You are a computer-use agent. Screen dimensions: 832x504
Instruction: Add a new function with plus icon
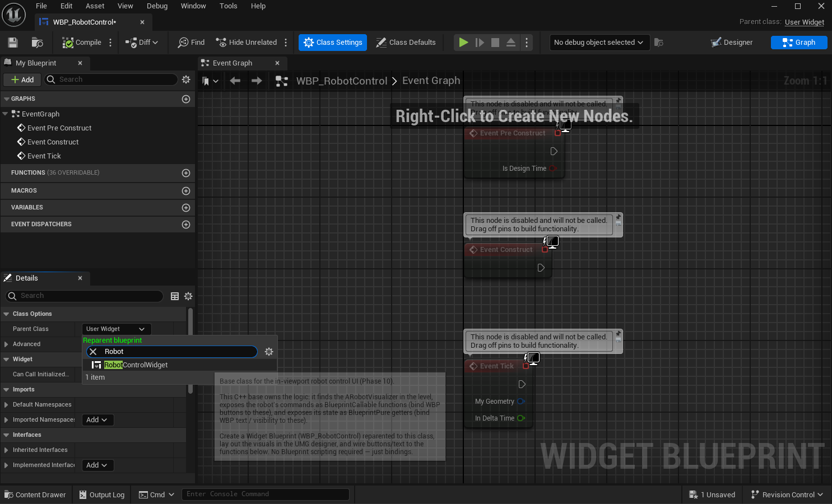tap(186, 173)
